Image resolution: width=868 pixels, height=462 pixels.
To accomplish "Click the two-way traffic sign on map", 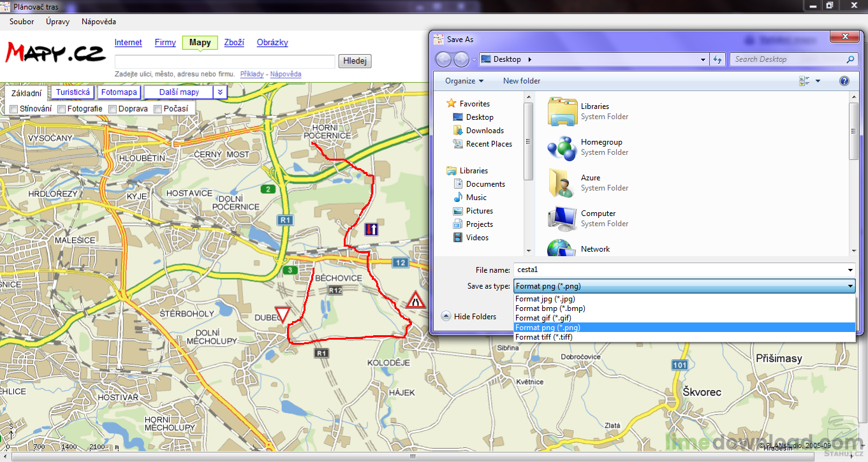I will point(371,229).
